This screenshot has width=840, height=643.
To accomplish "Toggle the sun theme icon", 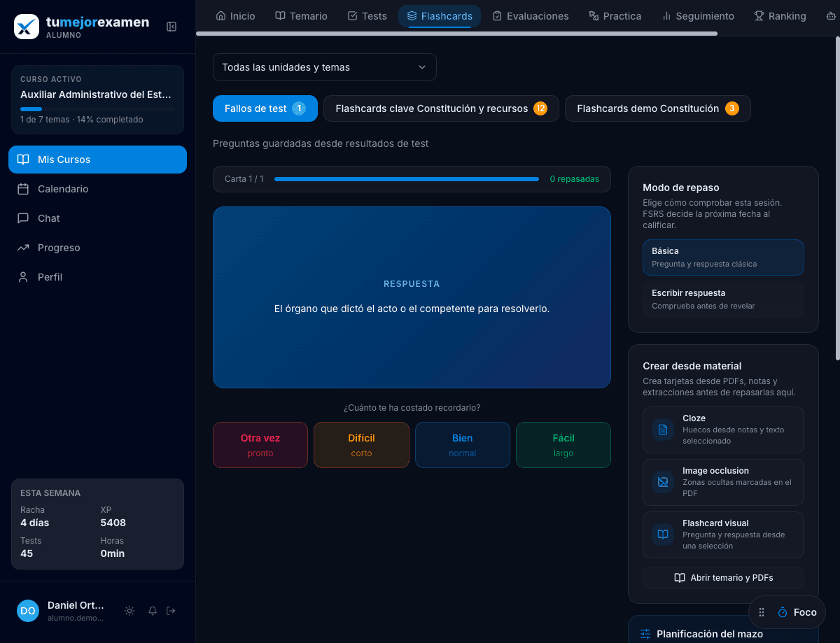I will (x=129, y=611).
